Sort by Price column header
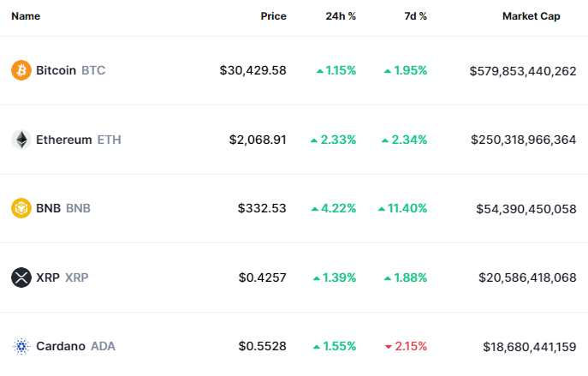The width and height of the screenshot is (588, 376). tap(273, 16)
